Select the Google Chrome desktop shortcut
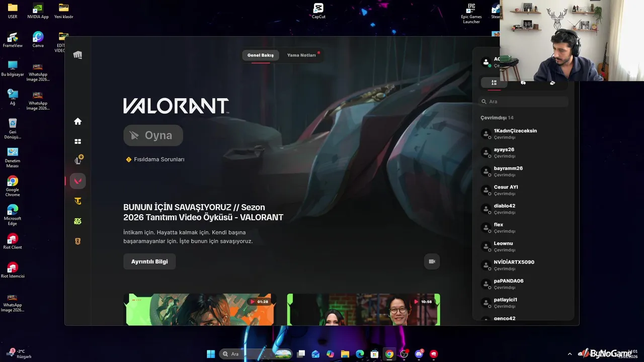The image size is (644, 362). pyautogui.click(x=13, y=186)
